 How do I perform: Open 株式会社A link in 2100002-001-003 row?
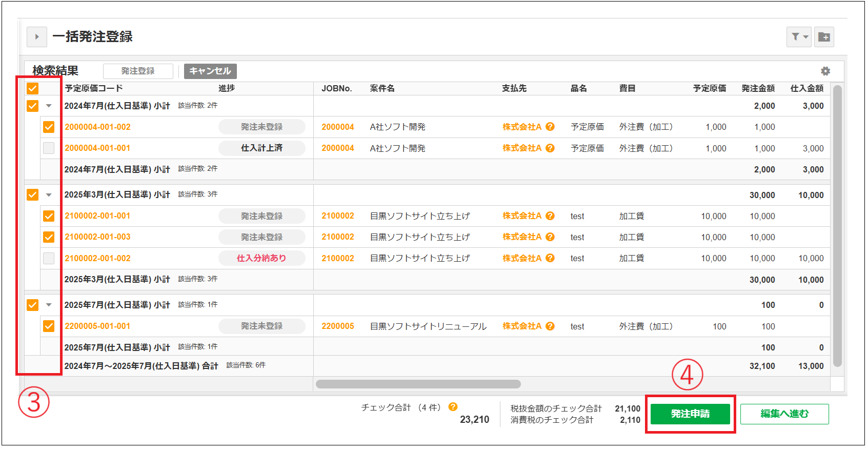click(x=522, y=237)
